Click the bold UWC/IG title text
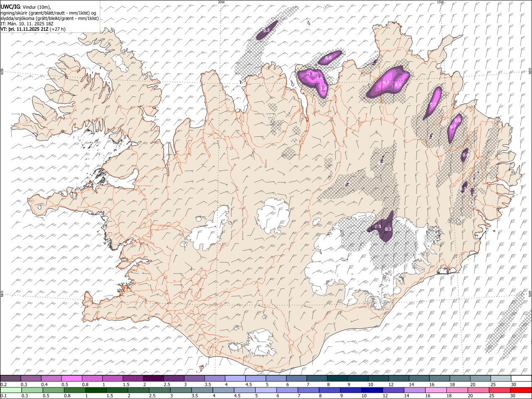Image resolution: width=532 pixels, height=399 pixels. pyautogui.click(x=10, y=7)
